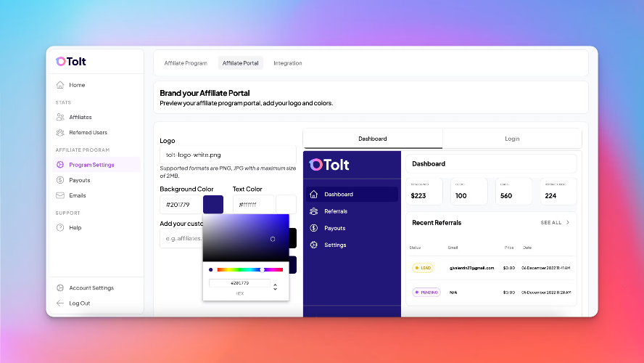This screenshot has width=644, height=363.
Task: Click SEE ALL in Recent Referrals
Action: pos(550,222)
